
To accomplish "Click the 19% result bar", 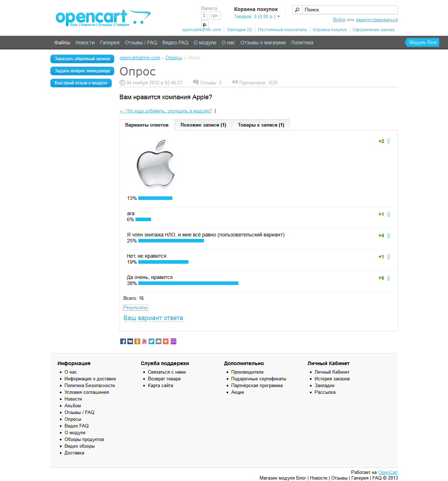I will point(163,262).
